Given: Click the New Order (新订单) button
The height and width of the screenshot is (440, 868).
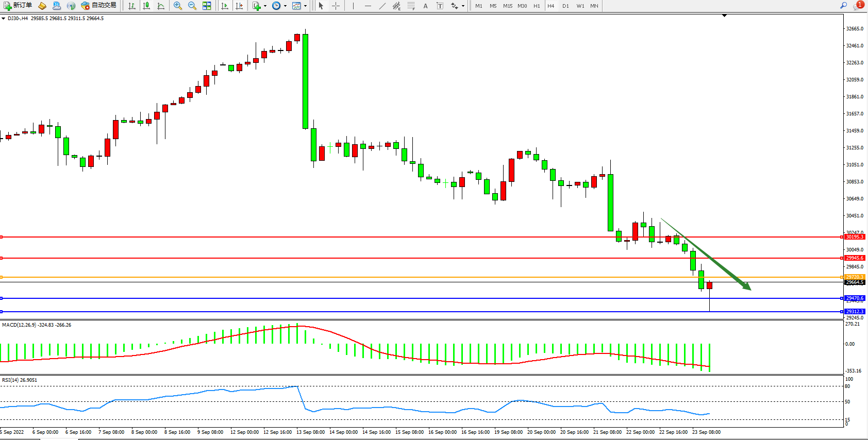Looking at the screenshot, I should (18, 6).
